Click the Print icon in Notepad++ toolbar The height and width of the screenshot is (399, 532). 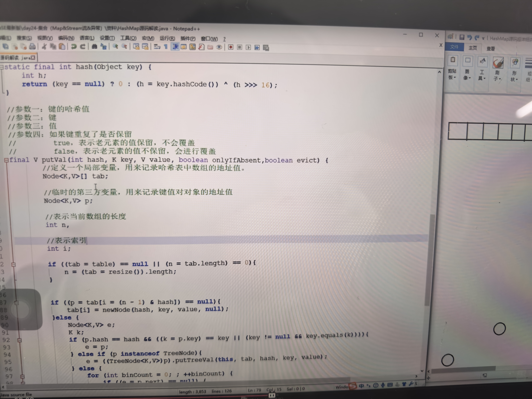(32, 46)
